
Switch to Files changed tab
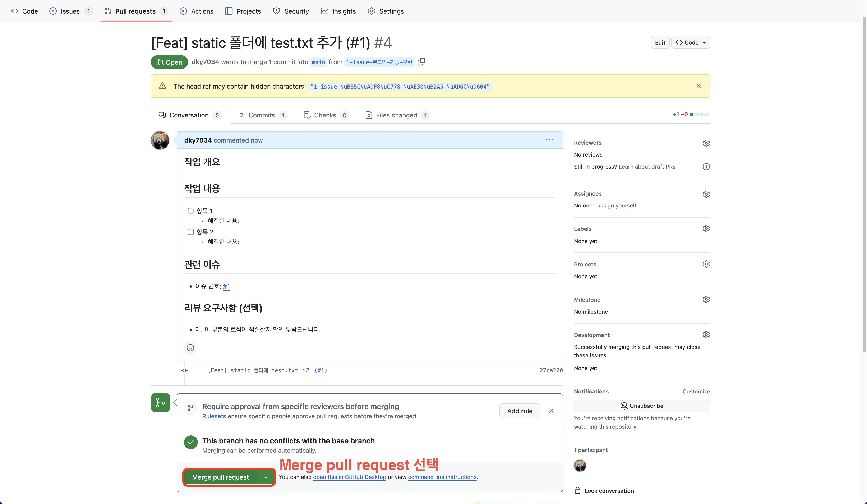(397, 115)
